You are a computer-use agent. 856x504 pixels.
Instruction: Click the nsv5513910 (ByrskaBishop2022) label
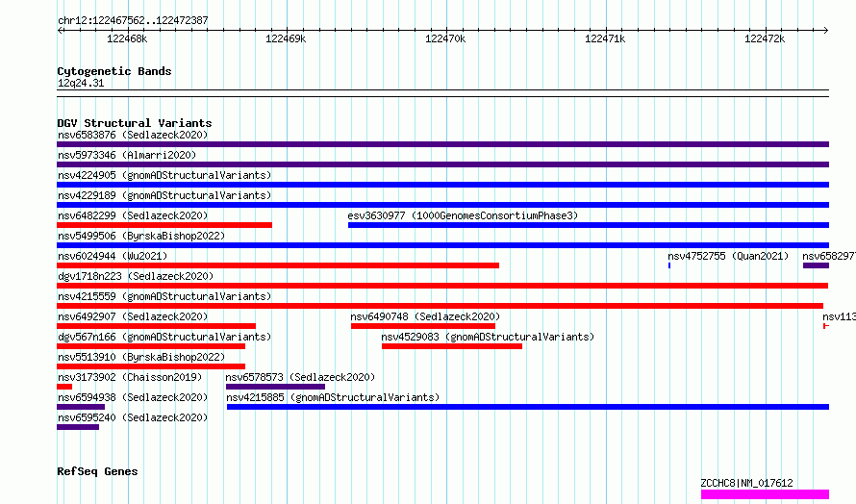click(141, 357)
